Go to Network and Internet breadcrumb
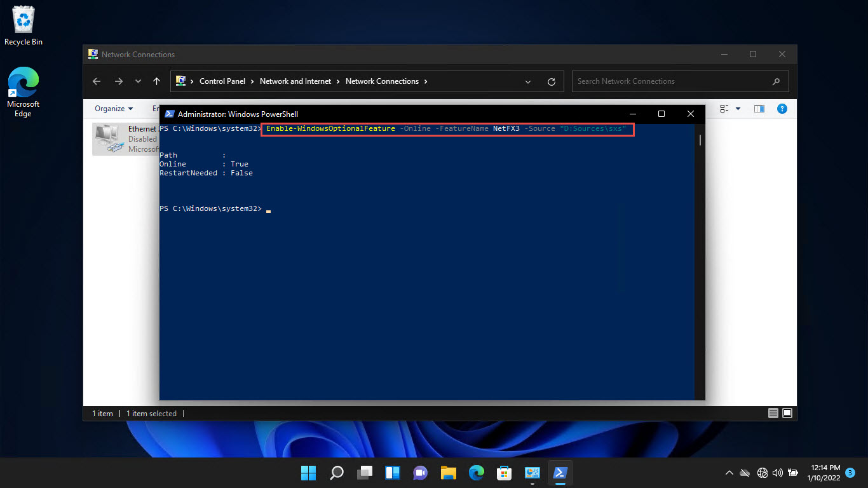The image size is (868, 488). click(295, 81)
